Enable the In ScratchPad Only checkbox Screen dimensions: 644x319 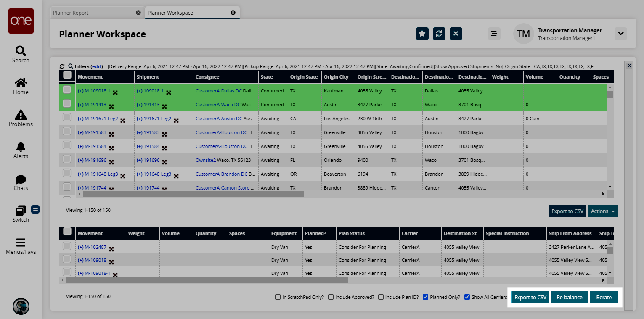(278, 297)
